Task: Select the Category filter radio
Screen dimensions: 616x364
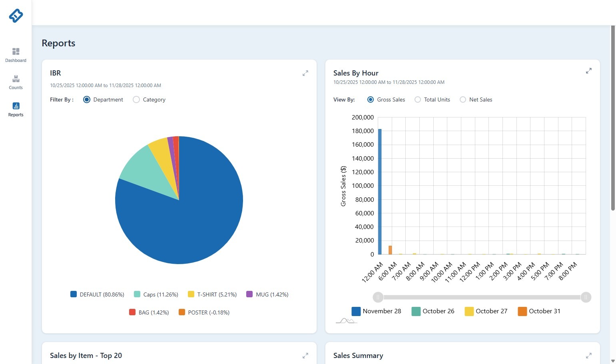Action: [x=136, y=99]
